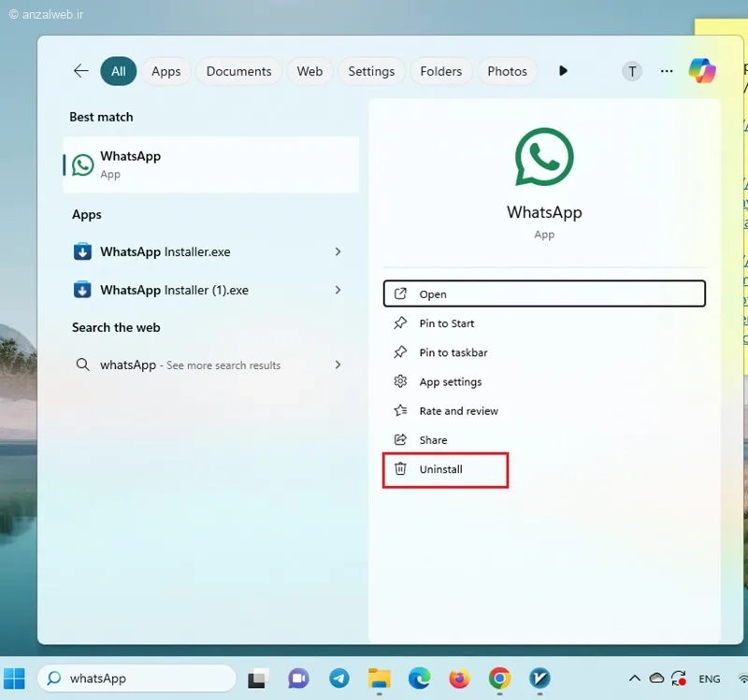Change the ENG input language

tap(710, 679)
